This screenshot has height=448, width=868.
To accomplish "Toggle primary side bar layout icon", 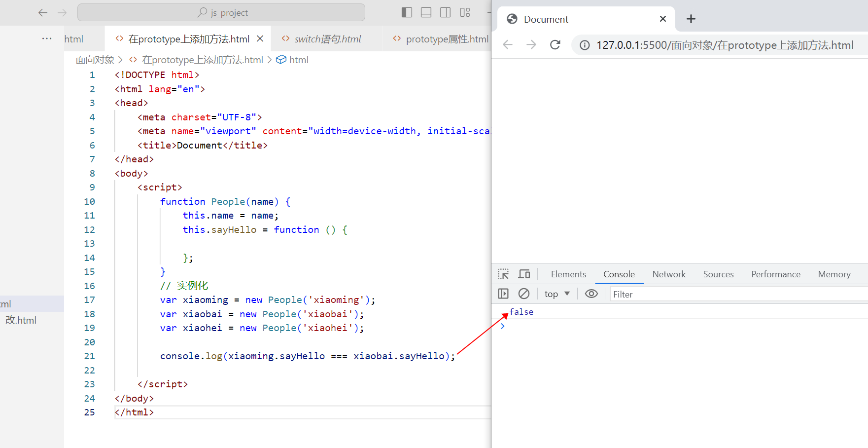I will tap(407, 12).
